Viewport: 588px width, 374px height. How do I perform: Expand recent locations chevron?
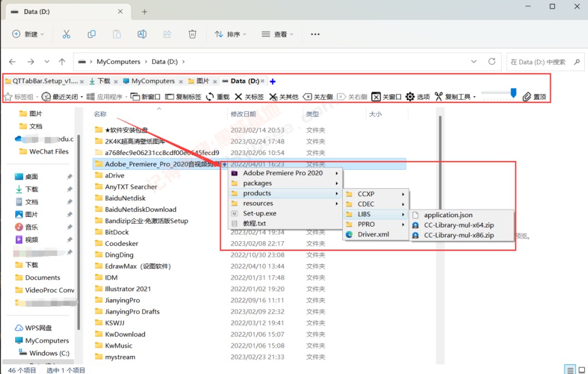click(46, 62)
